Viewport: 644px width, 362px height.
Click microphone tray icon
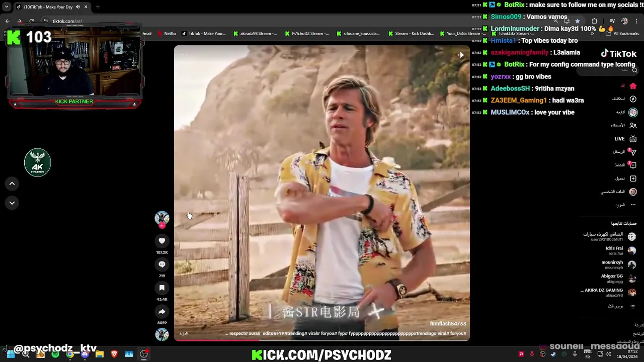point(575,354)
